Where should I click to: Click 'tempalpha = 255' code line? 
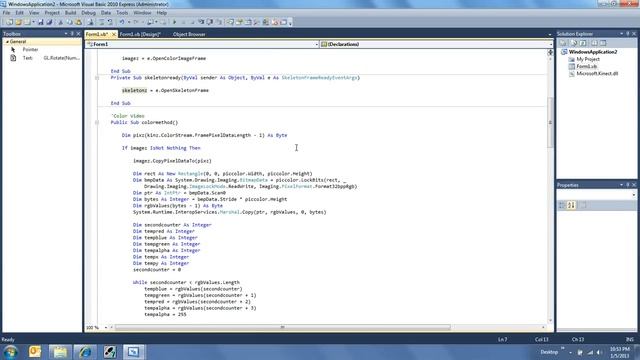pos(165,315)
